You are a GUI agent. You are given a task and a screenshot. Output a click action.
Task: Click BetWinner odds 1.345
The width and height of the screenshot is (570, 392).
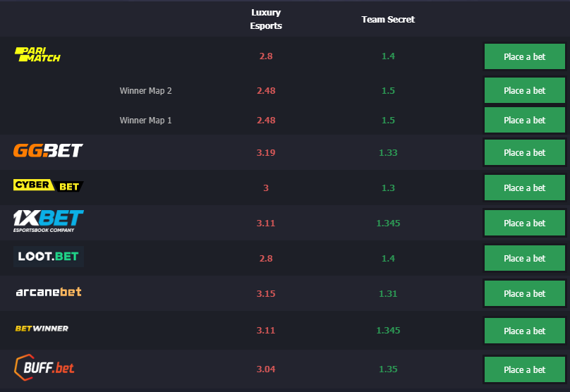pyautogui.click(x=388, y=330)
